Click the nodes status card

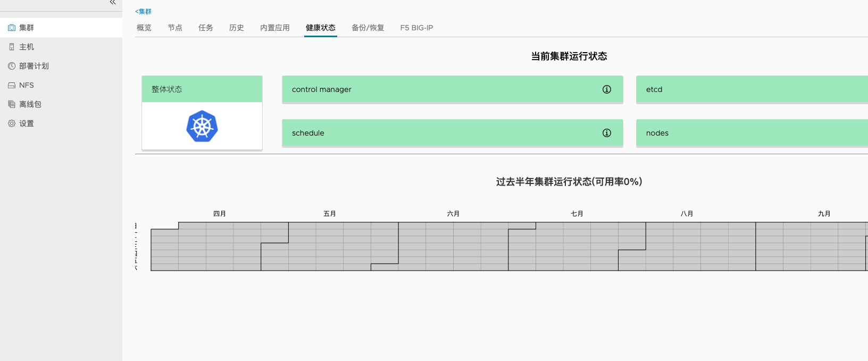coord(752,133)
